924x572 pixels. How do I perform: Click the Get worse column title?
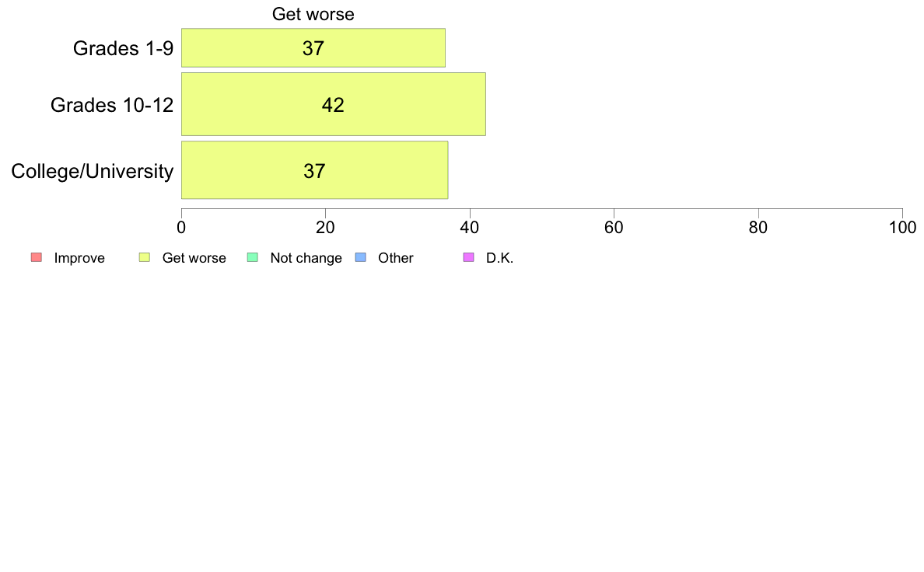[x=313, y=14]
